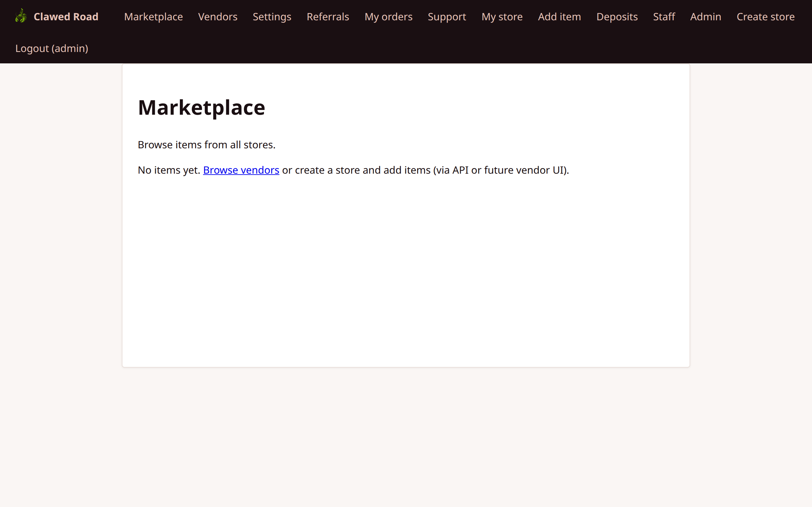Open the Add item page
The image size is (812, 507).
[559, 16]
